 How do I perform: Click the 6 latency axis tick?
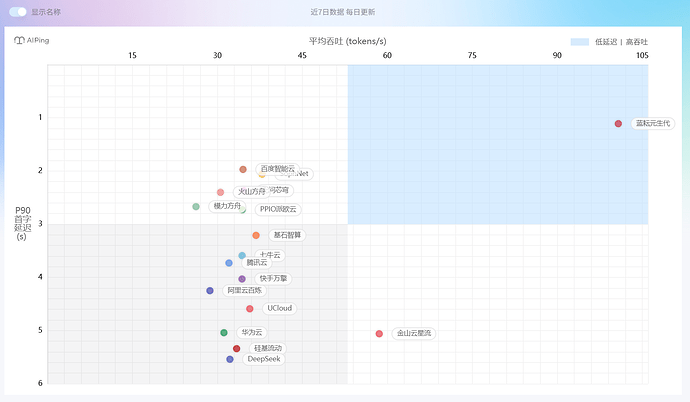point(40,383)
